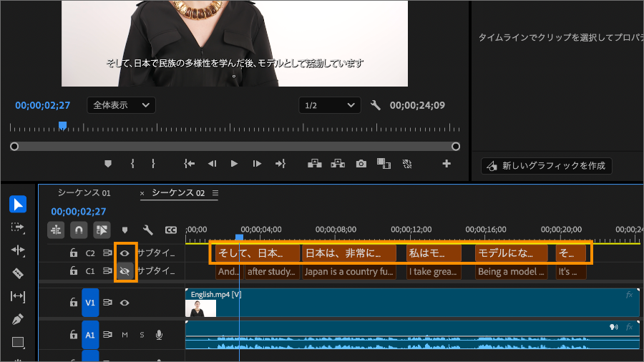644x362 pixels.
Task: Open timeline display settings wrench
Action: 148,230
